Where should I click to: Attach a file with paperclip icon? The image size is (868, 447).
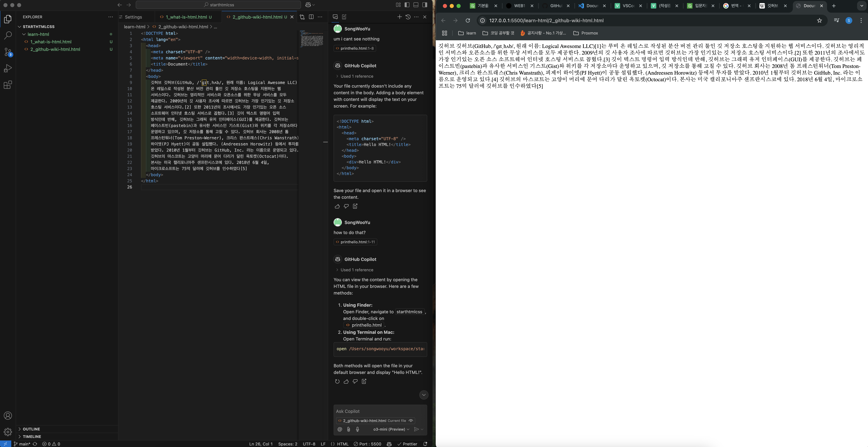coord(348,429)
